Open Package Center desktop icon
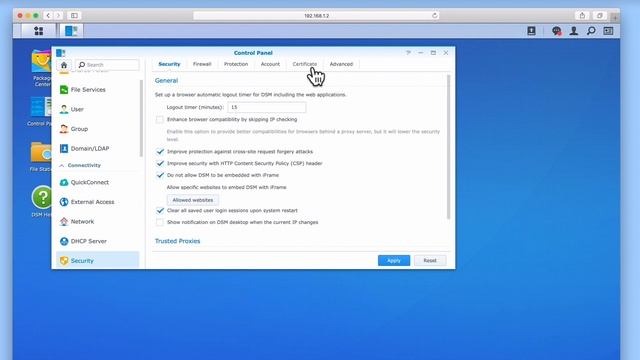This screenshot has height=360, width=640. click(41, 68)
